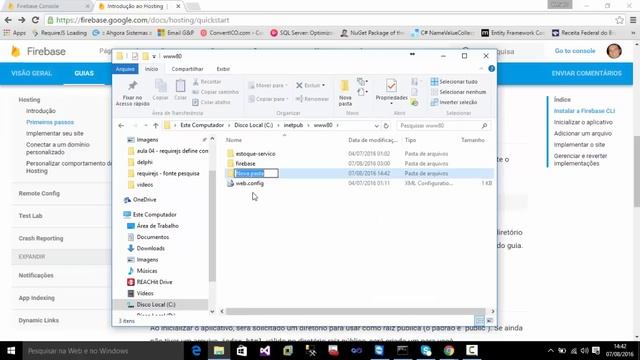The height and width of the screenshot is (360, 640).
Task: Click the Explorer back arrow
Action: (x=121, y=125)
